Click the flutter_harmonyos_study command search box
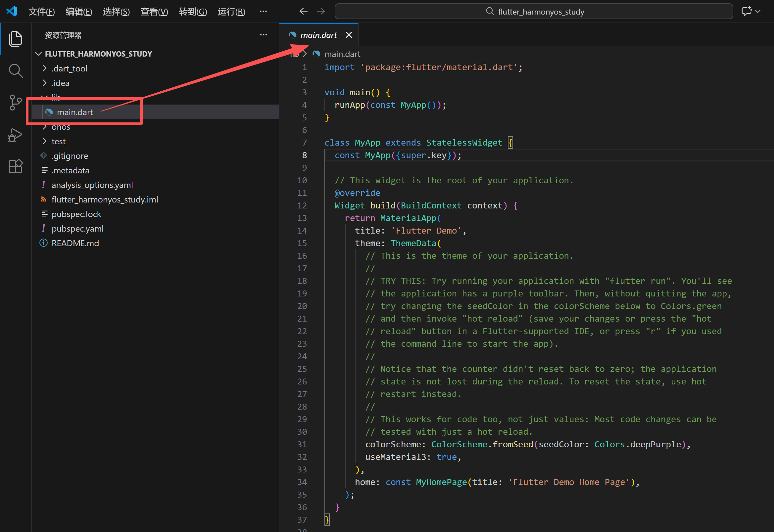The height and width of the screenshot is (532, 774). [x=534, y=12]
